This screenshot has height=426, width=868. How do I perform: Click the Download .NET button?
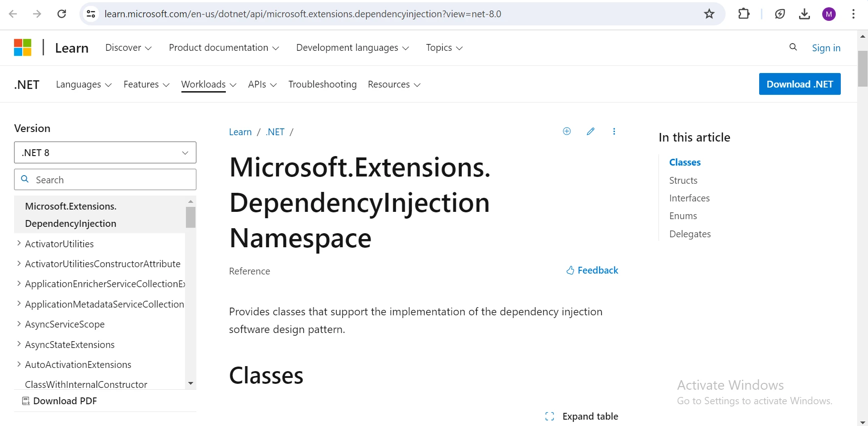[800, 84]
